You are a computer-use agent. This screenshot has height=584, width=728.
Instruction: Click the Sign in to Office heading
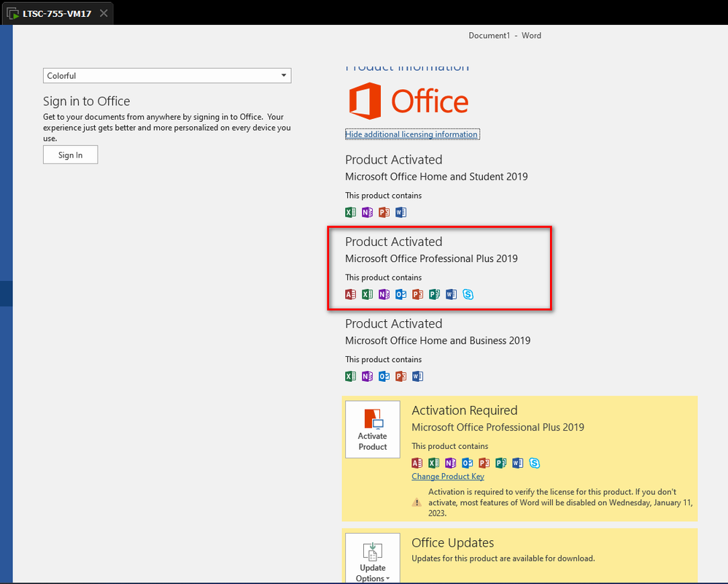pos(86,101)
